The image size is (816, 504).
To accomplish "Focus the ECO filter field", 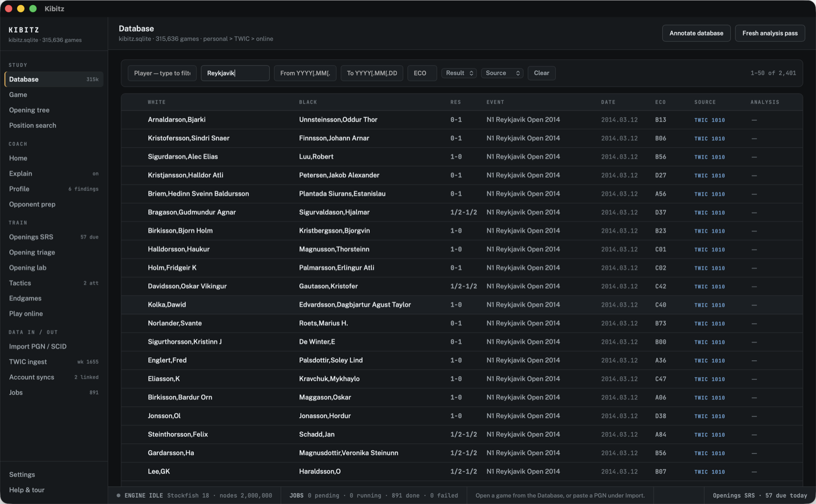I will (422, 73).
